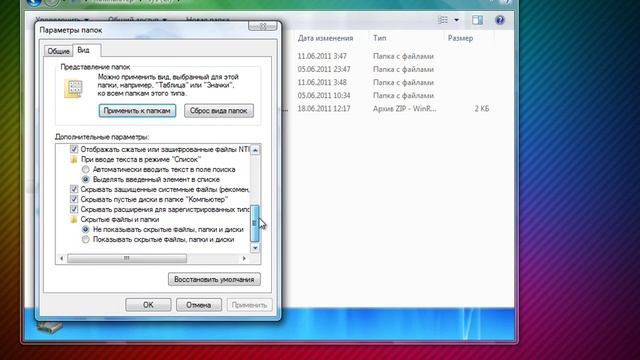Sort by Дата изменения column in Explorer
Image resolution: width=640 pixels, height=360 pixels.
pyautogui.click(x=325, y=38)
